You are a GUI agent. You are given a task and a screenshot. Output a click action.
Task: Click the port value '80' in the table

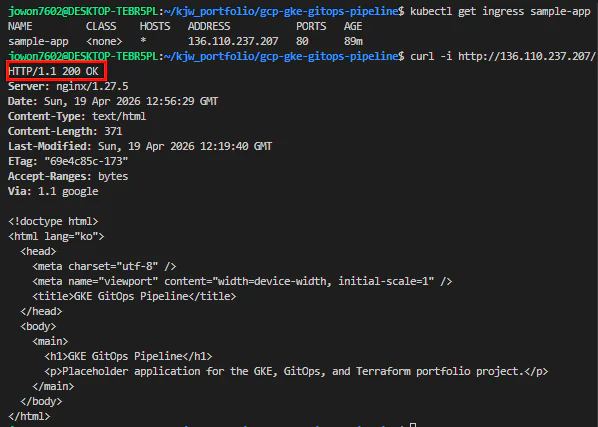coord(302,41)
